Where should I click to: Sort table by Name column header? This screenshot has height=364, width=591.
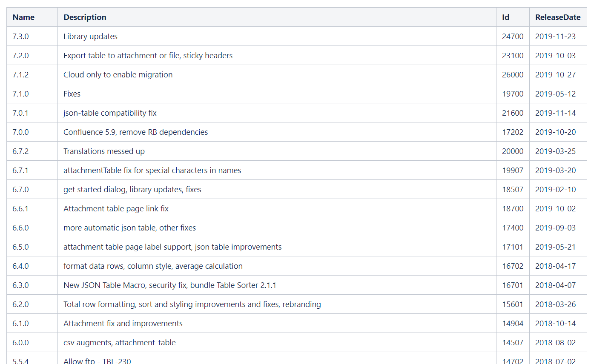pos(23,17)
